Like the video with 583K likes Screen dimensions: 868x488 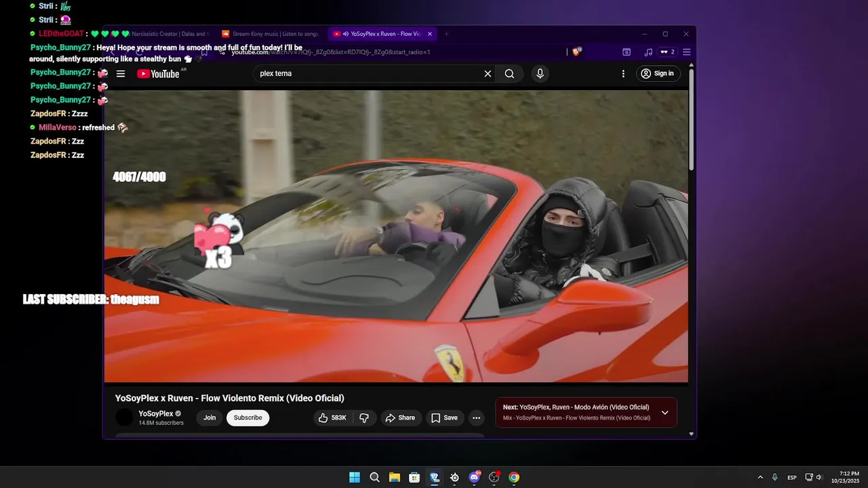[333, 418]
